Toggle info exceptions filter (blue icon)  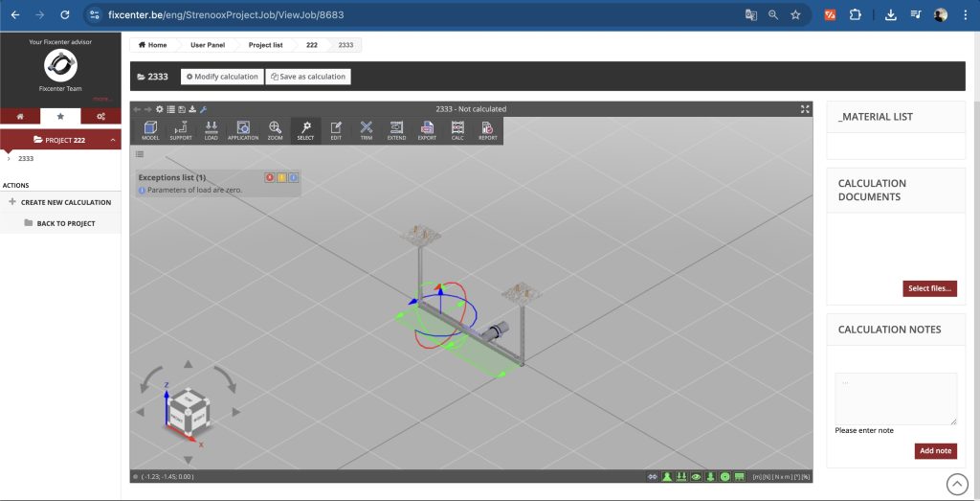(x=294, y=177)
